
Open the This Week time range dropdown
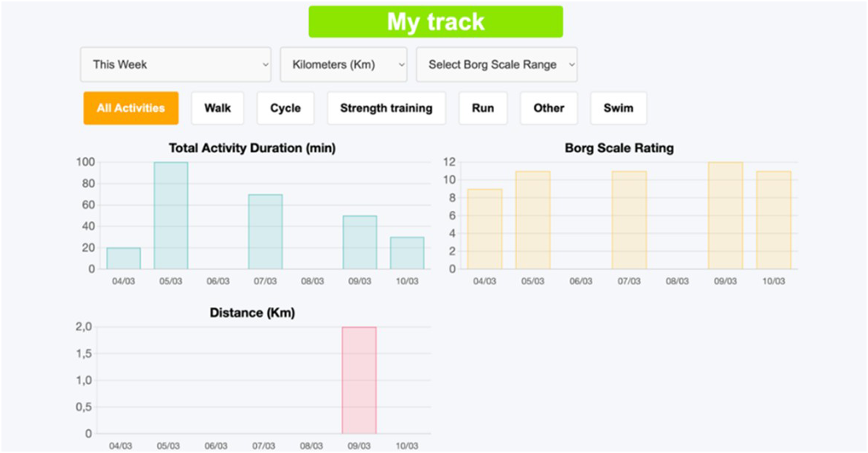[176, 64]
